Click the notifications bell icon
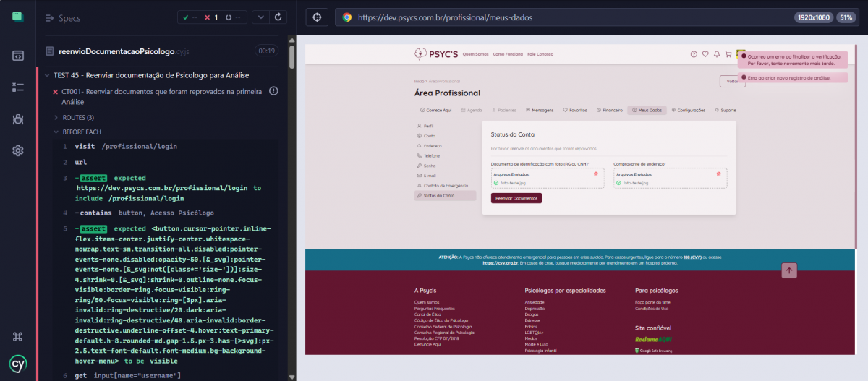This screenshot has width=868, height=381. pos(716,54)
